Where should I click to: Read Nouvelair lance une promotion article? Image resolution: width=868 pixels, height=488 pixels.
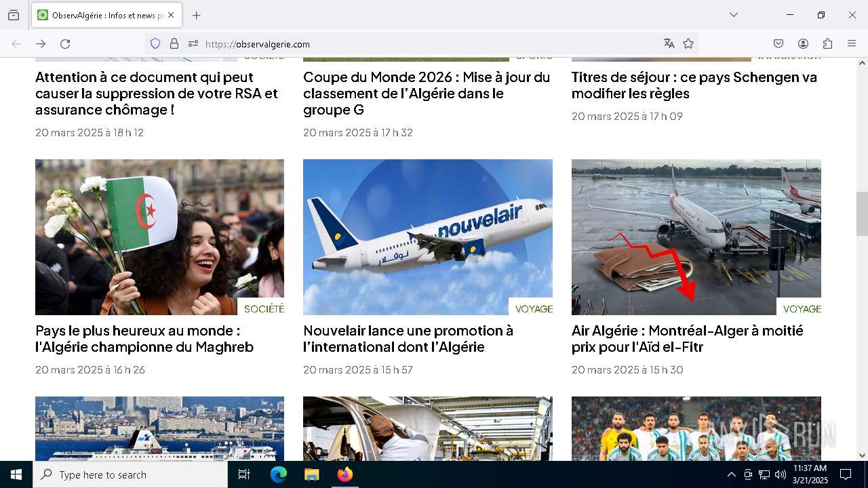click(x=408, y=339)
